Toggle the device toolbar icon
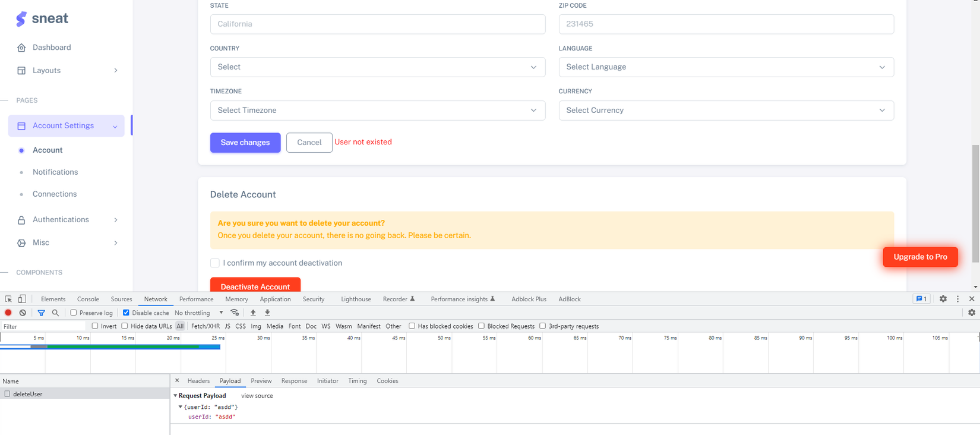 click(22, 300)
